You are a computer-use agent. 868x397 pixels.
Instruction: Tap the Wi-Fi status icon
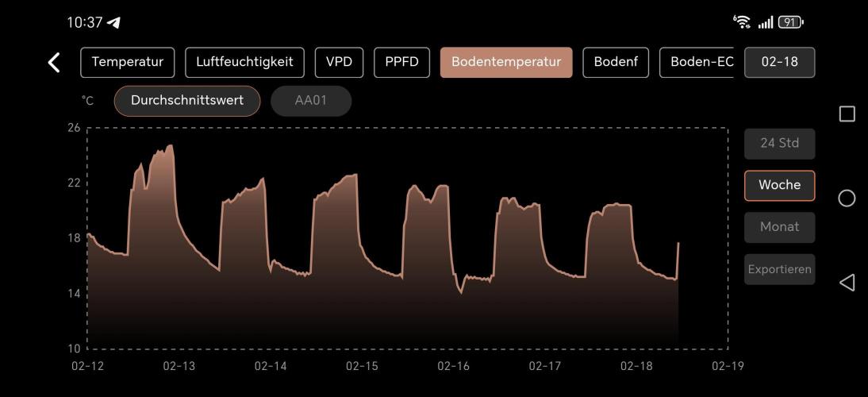pos(743,22)
